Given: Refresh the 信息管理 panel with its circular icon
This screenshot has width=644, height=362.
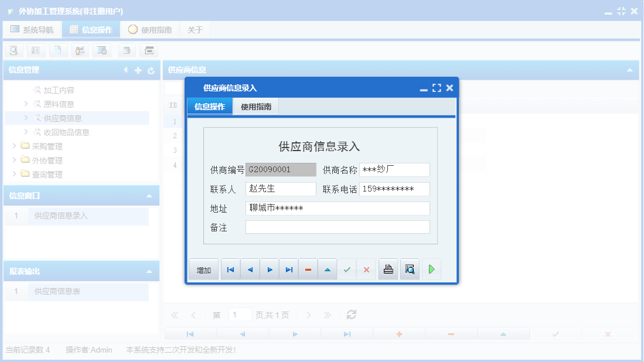Looking at the screenshot, I should point(151,70).
